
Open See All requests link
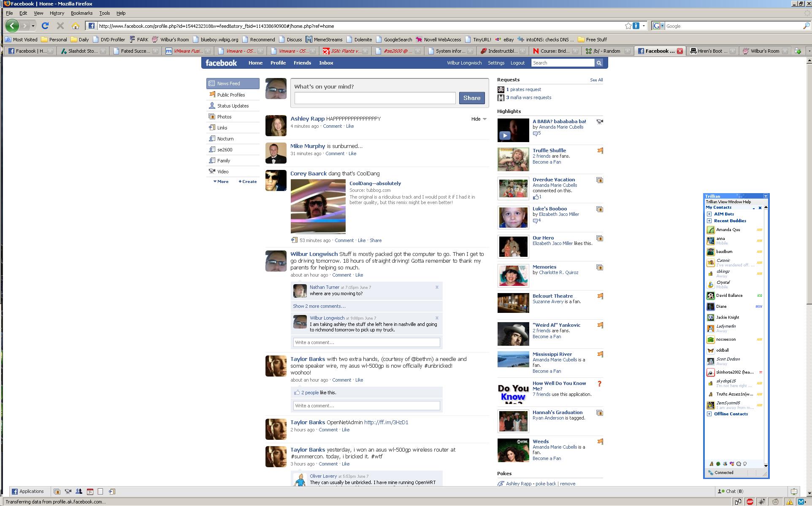tap(596, 80)
